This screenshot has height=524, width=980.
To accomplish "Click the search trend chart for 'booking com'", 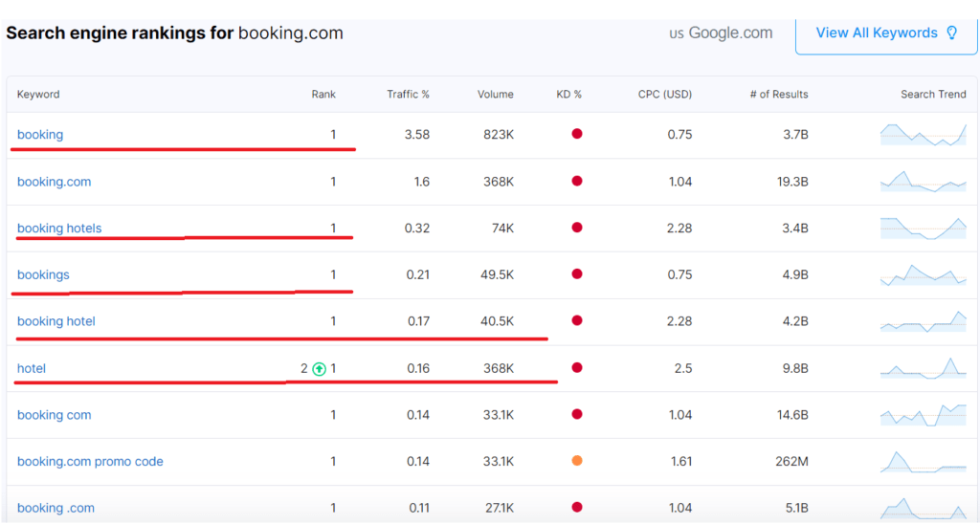I will tap(924, 415).
